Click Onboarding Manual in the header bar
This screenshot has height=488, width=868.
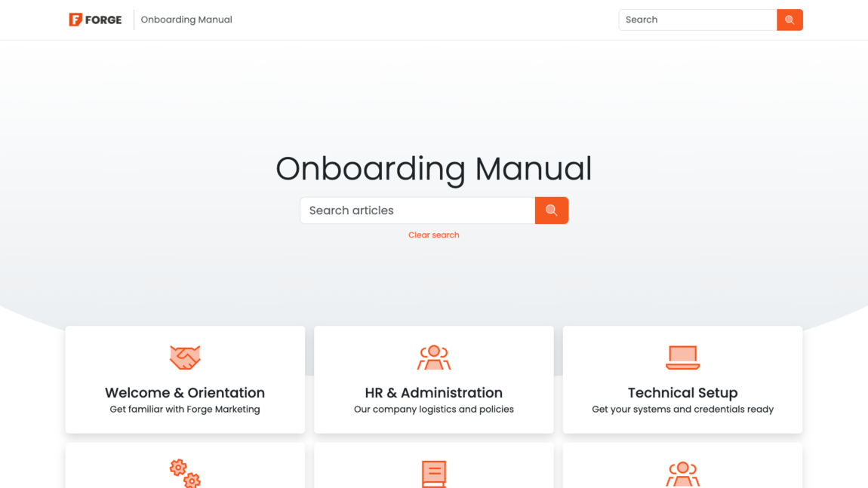[x=186, y=20]
